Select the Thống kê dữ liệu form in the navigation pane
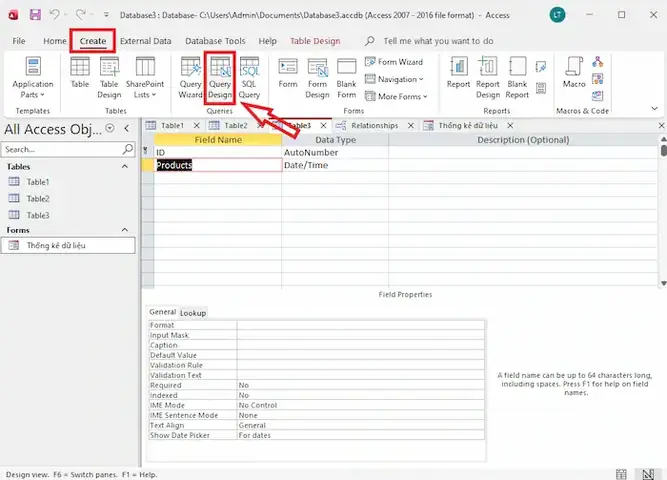 (x=68, y=246)
